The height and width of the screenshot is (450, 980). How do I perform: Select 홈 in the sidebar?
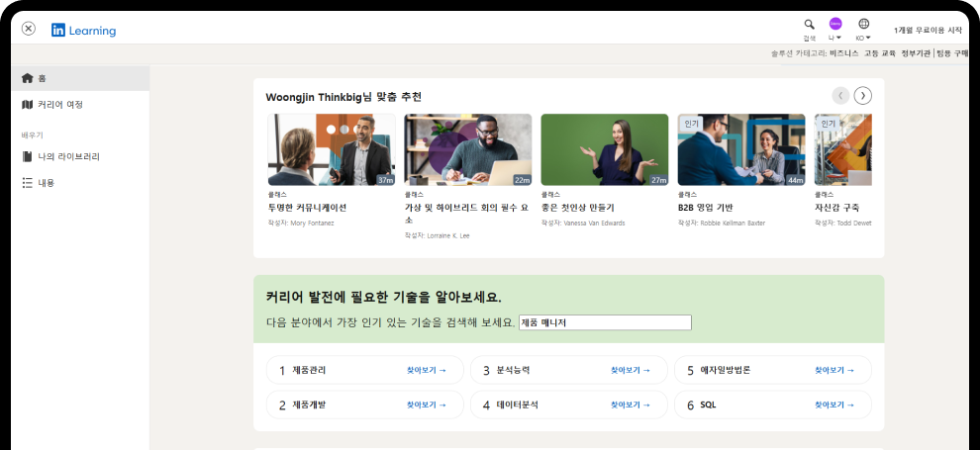(80, 79)
